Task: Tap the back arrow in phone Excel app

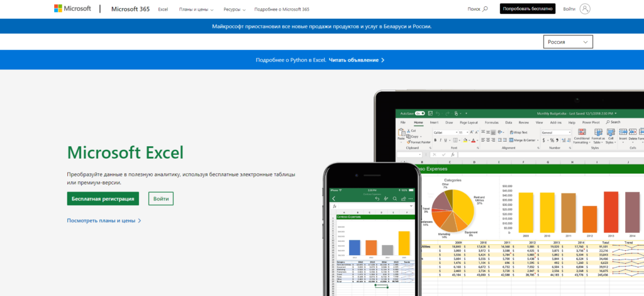Action: [334, 198]
